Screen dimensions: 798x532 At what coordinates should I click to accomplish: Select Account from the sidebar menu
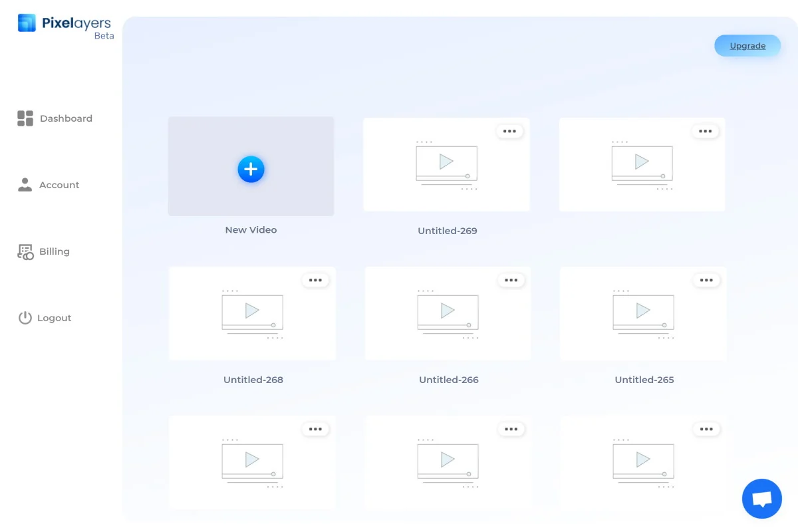click(59, 184)
